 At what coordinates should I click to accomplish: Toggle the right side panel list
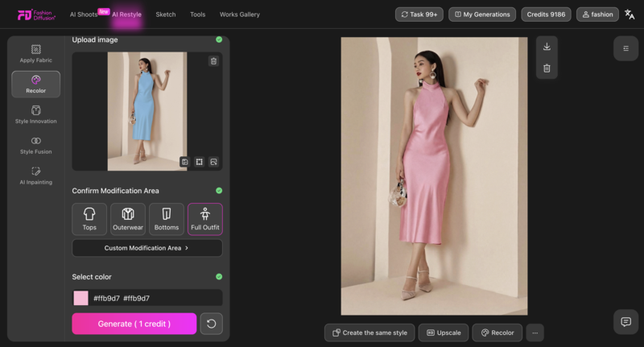coord(625,48)
